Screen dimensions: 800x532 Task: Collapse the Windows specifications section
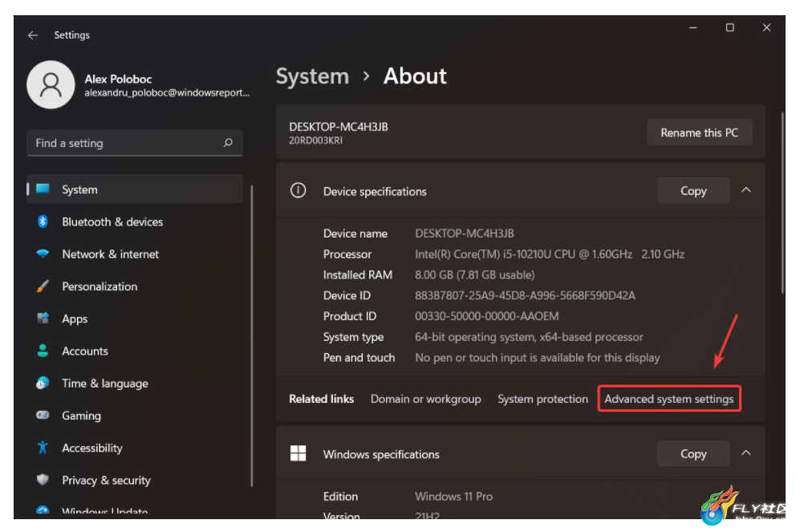(x=746, y=453)
